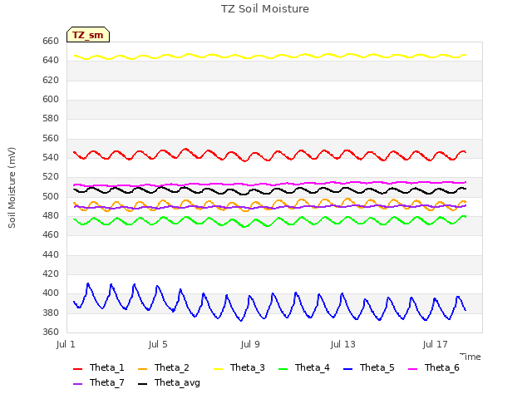Screen dimensions: 532x399
Task: Toggle the Theta_1 legend entry
Action: click(x=99, y=367)
